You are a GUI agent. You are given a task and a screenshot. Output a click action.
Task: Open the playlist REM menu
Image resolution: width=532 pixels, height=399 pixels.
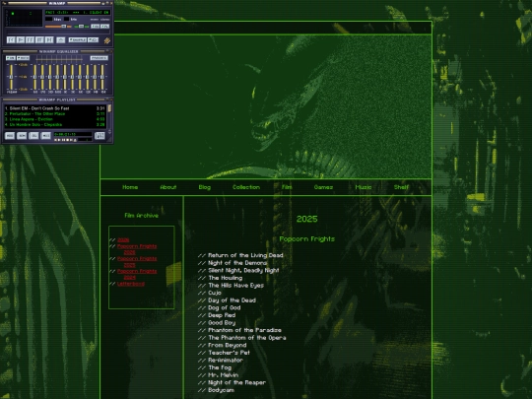[22, 135]
